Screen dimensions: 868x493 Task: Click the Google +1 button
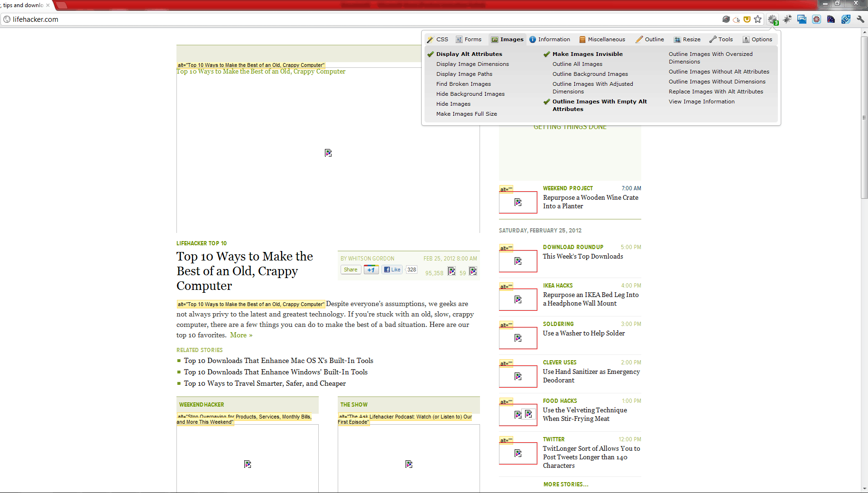tap(371, 270)
